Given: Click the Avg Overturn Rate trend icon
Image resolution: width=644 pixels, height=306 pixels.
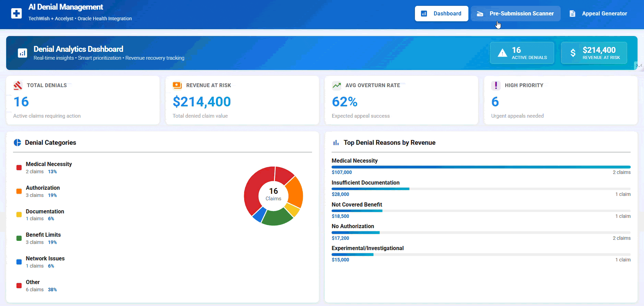Looking at the screenshot, I should coord(337,85).
